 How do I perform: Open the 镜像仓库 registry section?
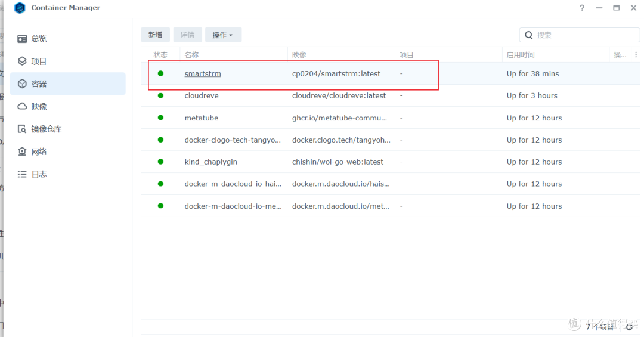[x=68, y=129]
